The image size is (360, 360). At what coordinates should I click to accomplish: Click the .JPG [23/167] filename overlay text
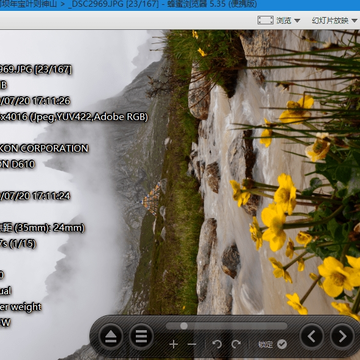pos(35,70)
